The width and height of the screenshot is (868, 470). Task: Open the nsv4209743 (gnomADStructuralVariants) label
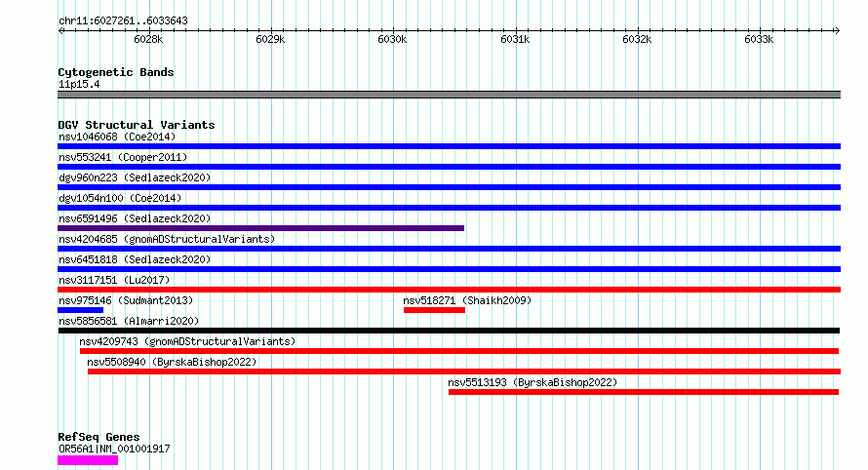187,341
